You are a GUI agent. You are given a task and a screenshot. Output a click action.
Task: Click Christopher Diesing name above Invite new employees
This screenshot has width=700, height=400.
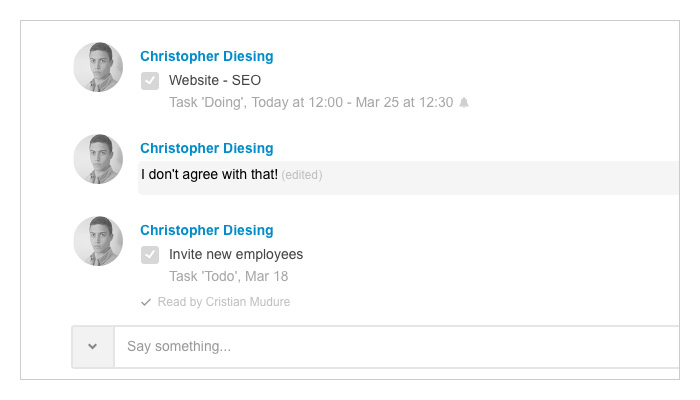pyautogui.click(x=207, y=230)
